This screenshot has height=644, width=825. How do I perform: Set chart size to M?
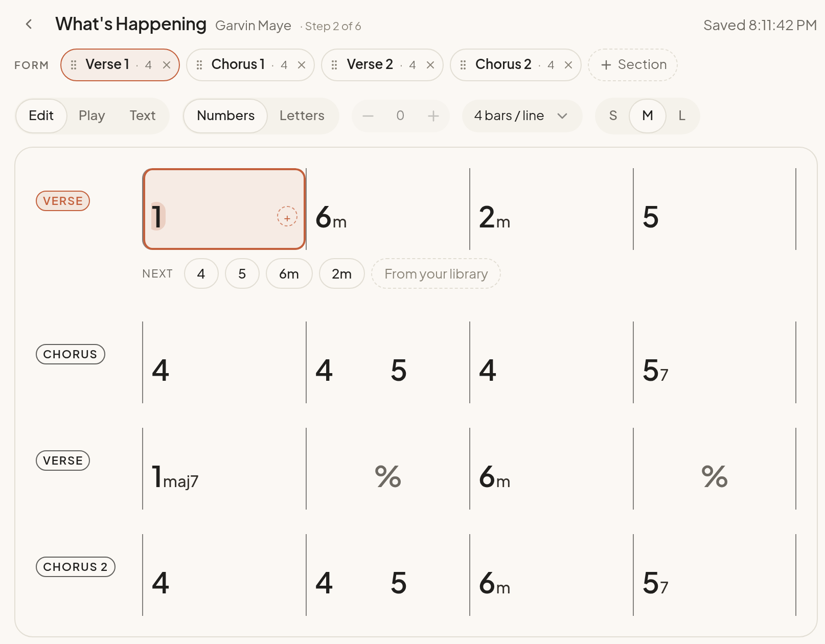click(x=648, y=116)
